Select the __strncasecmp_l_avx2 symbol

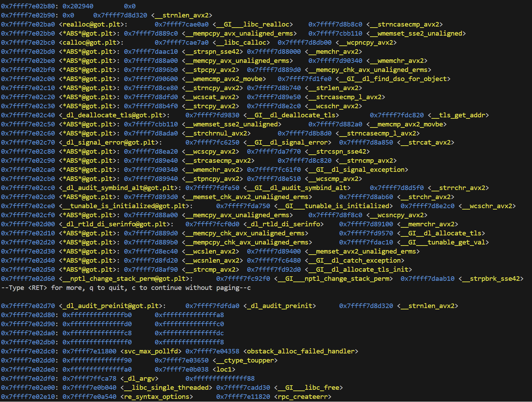378,133
